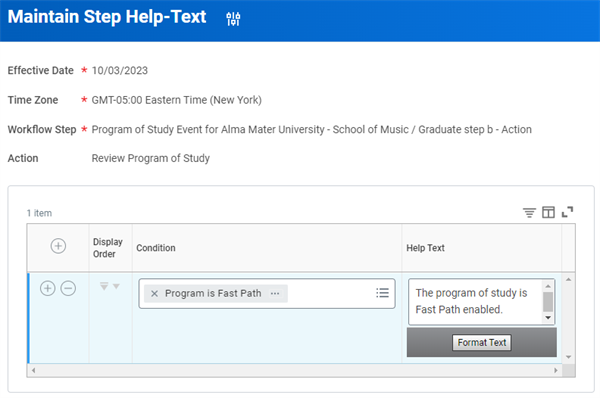The height and width of the screenshot is (398, 600).
Task: Click the Condition input field
Action: tap(267, 294)
